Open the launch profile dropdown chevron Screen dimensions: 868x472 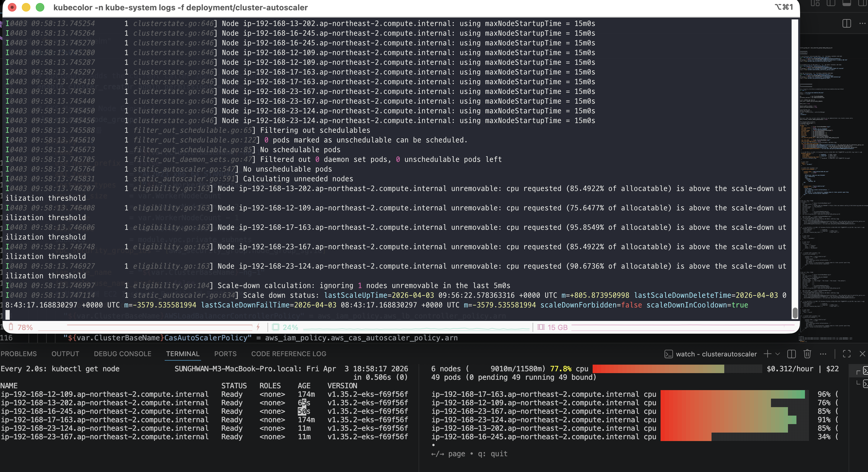pos(777,354)
